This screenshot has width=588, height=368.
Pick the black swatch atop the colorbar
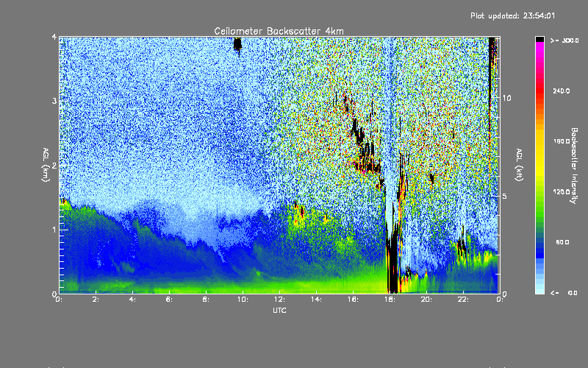539,39
